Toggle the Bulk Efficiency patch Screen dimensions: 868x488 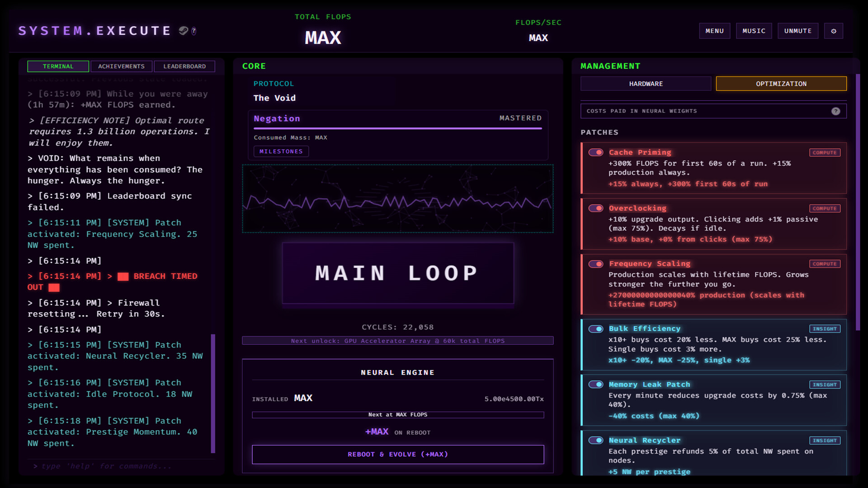pyautogui.click(x=595, y=329)
